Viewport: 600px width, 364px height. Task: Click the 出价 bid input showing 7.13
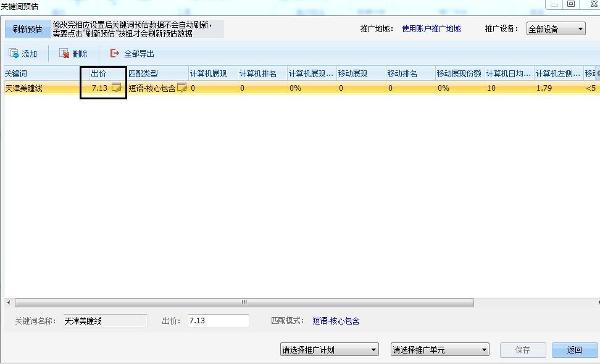[219, 320]
